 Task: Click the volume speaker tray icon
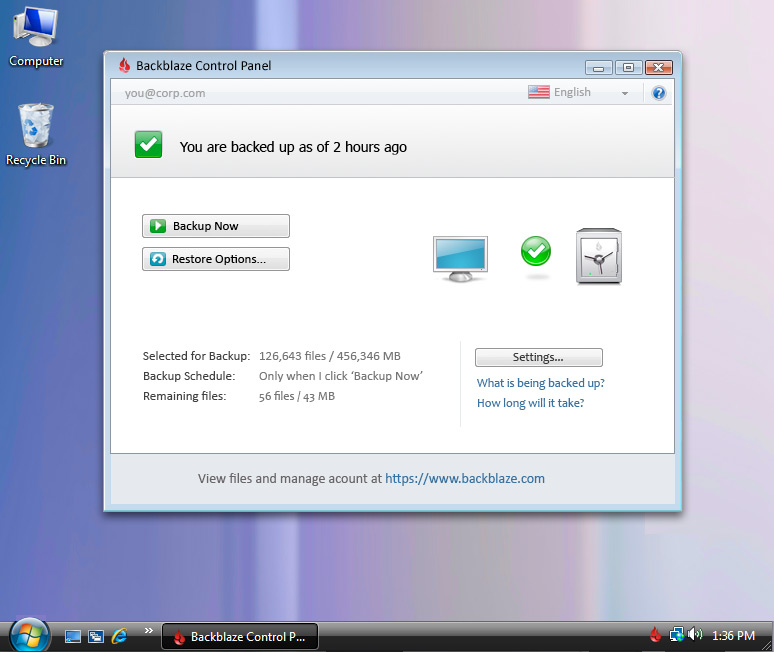[695, 634]
